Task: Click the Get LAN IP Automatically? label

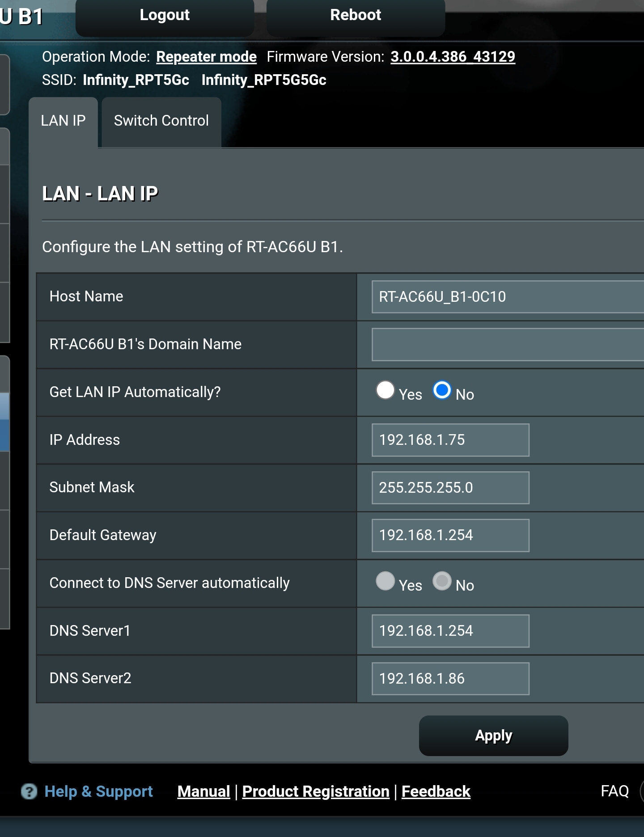Action: pyautogui.click(x=135, y=392)
